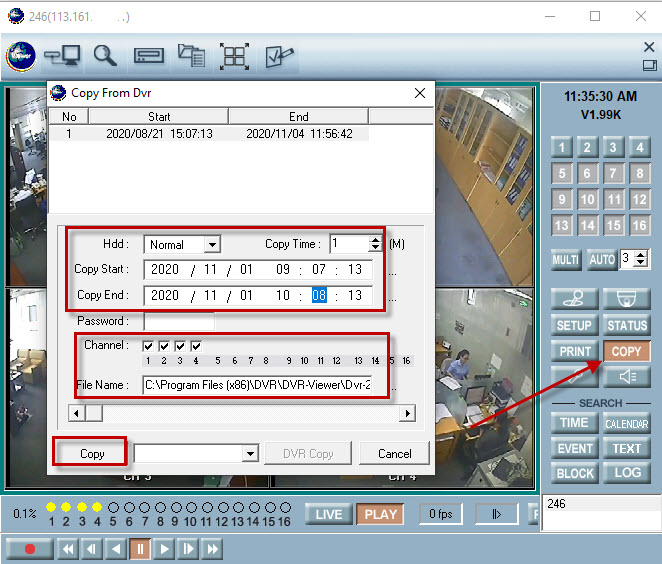Click Cancel in Copy From Dvr
The image size is (662, 564).
coord(394,453)
